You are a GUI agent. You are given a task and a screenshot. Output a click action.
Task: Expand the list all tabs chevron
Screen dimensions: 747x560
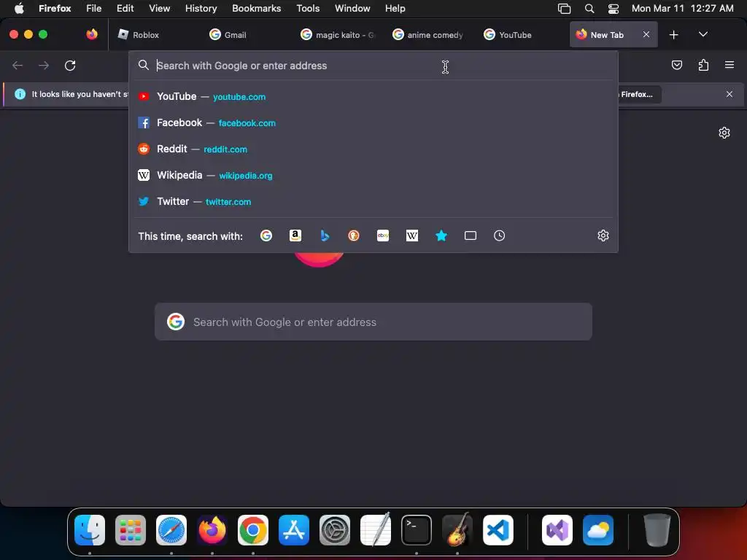(703, 34)
